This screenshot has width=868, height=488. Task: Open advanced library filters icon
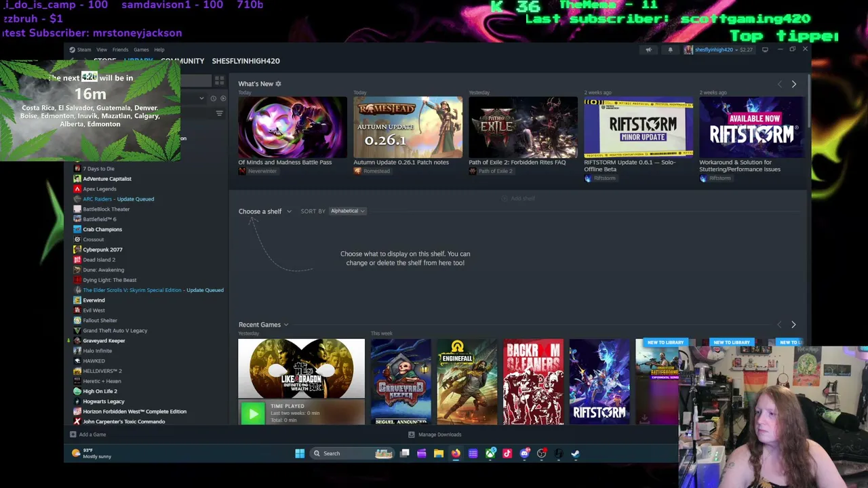[219, 113]
